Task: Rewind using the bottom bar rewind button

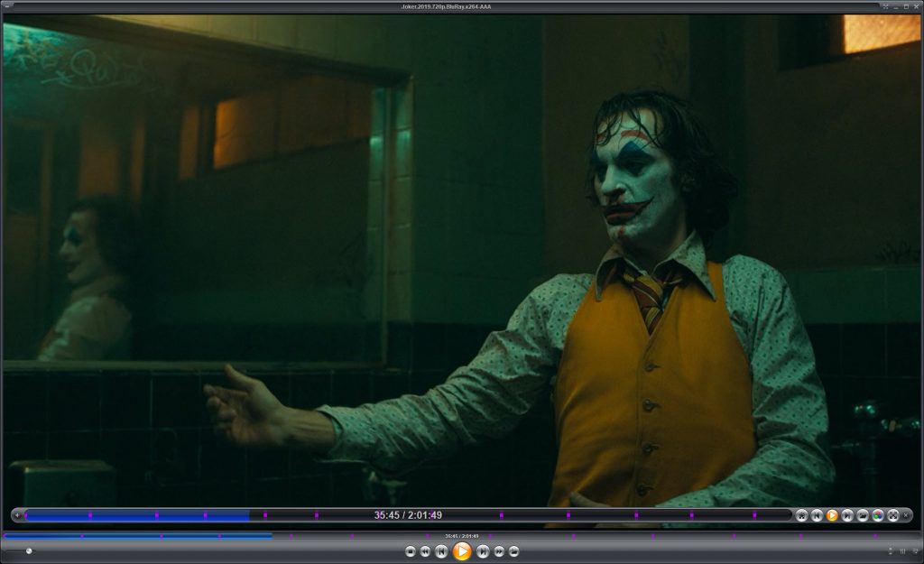Action: click(425, 551)
